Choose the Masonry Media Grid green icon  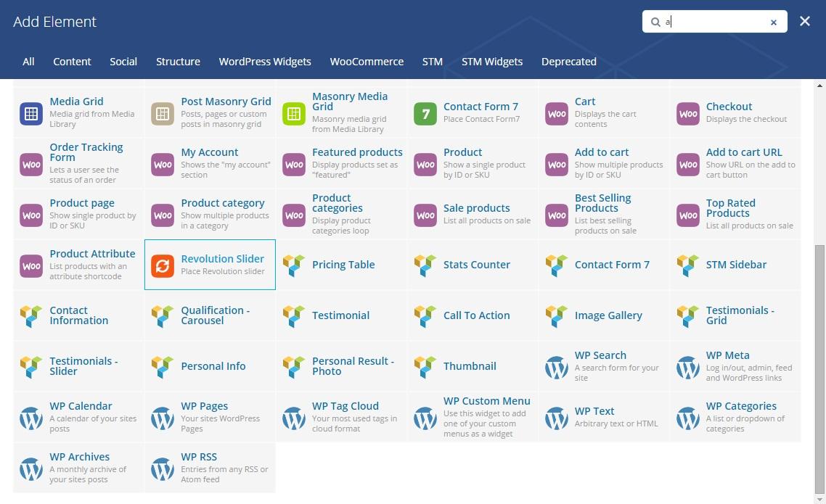click(x=294, y=114)
